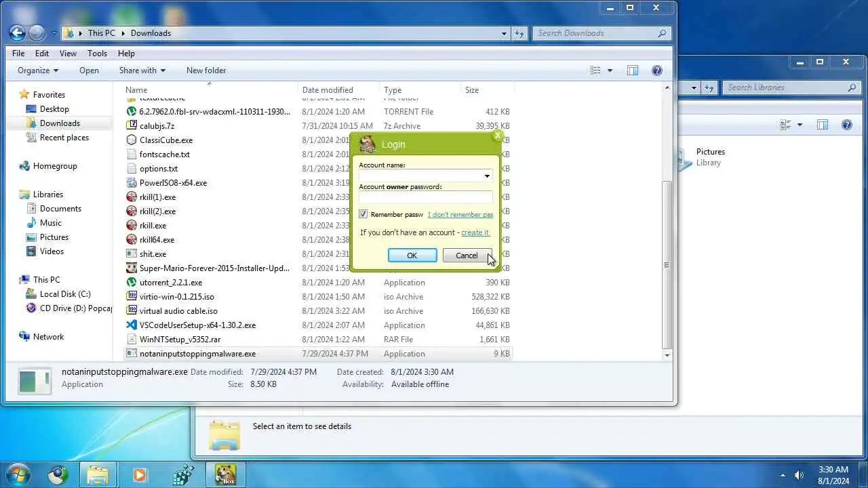Click the 'create it' account link

(475, 232)
